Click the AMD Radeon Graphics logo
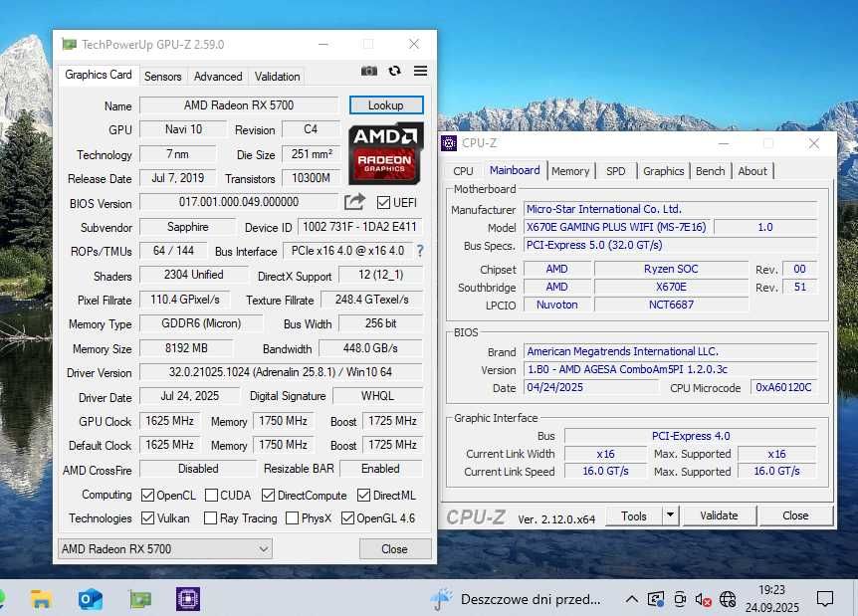 click(386, 152)
